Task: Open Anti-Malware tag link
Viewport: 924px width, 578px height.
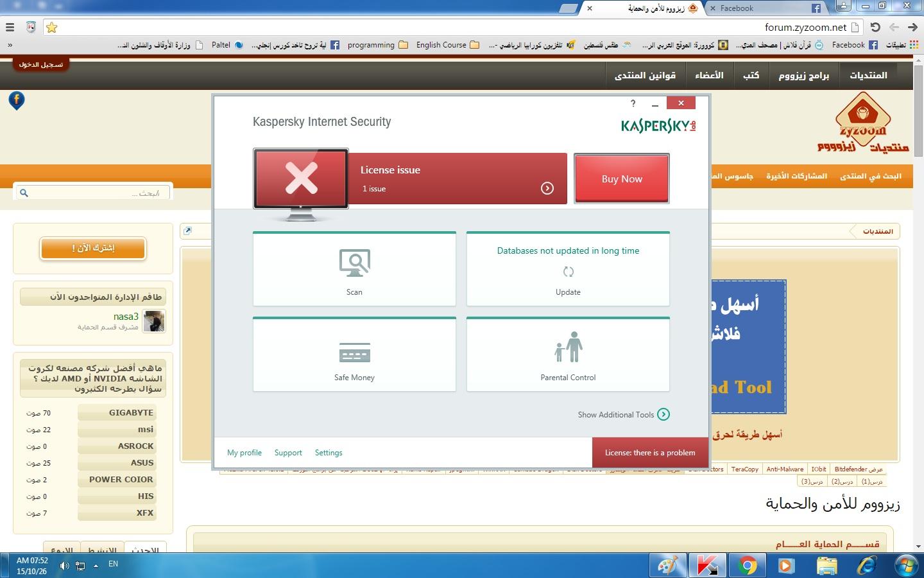Action: [x=785, y=469]
